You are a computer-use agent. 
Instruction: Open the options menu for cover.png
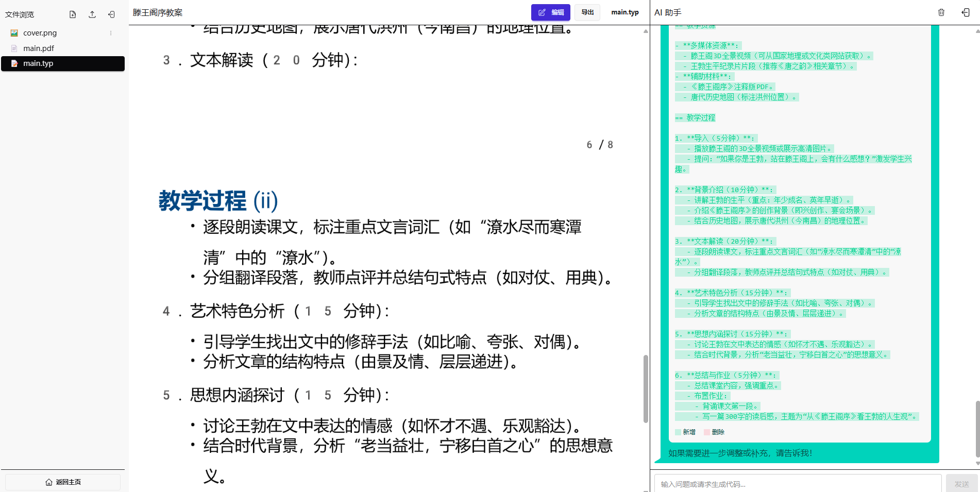click(x=110, y=32)
